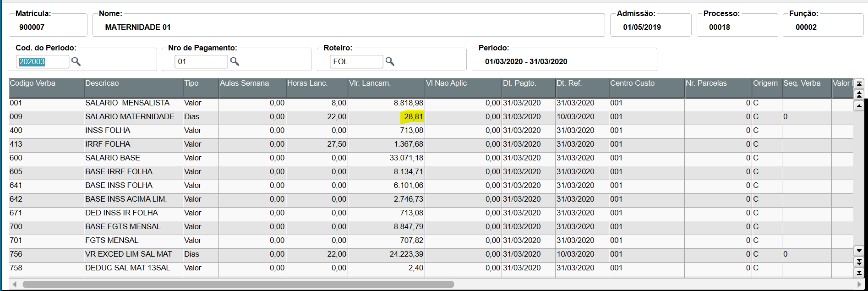Select the BASE IRRF FOLHA row
This screenshot has height=291, width=868.
pos(431,172)
